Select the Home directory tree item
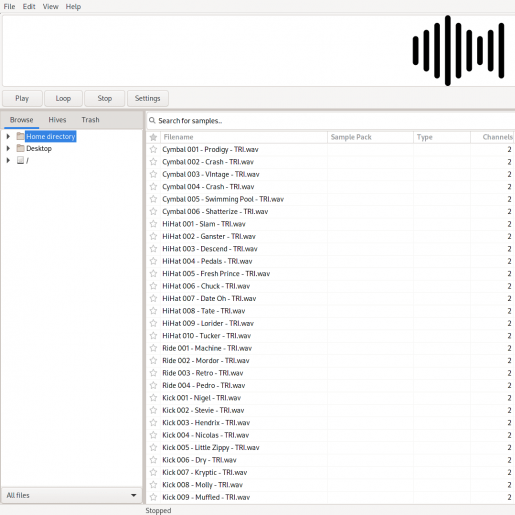The height and width of the screenshot is (515, 515). 51,136
